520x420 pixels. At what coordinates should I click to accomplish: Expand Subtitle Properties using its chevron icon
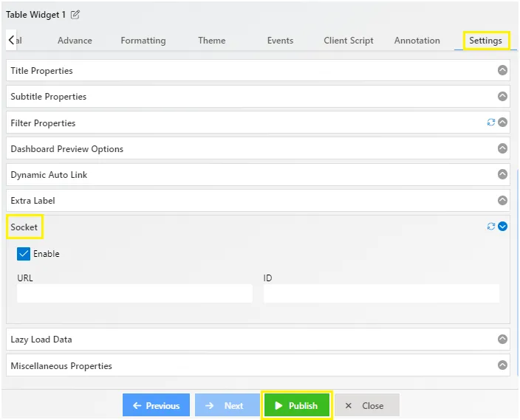[x=503, y=97]
